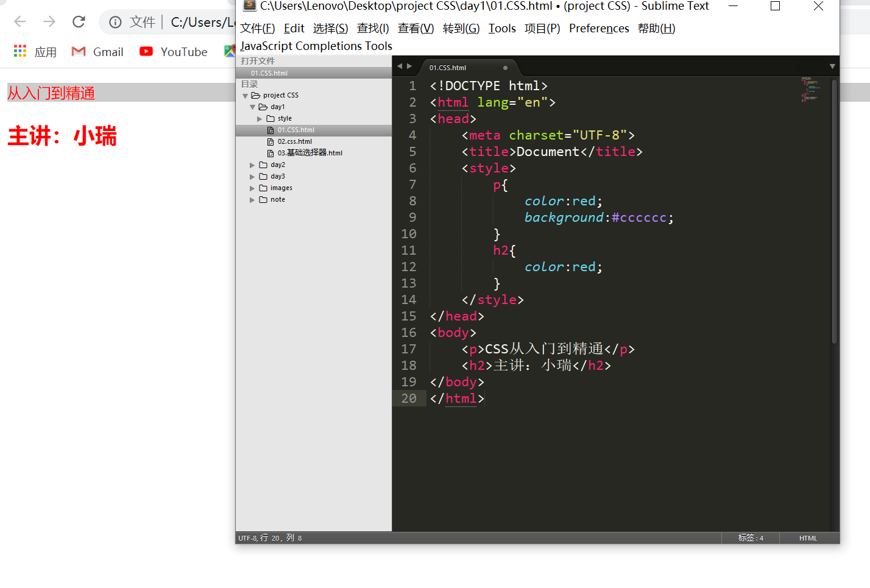This screenshot has width=870, height=588.
Task: Click the 标签: 4 tab size indicator
Action: coord(751,538)
